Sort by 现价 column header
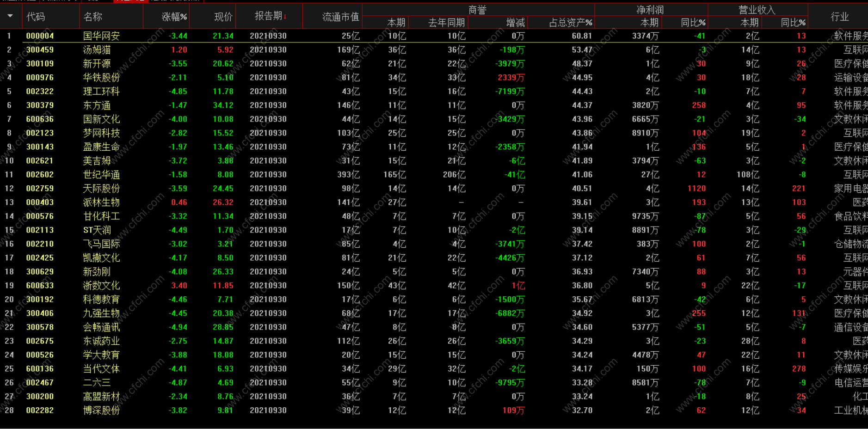This screenshot has width=868, height=429. pyautogui.click(x=223, y=17)
